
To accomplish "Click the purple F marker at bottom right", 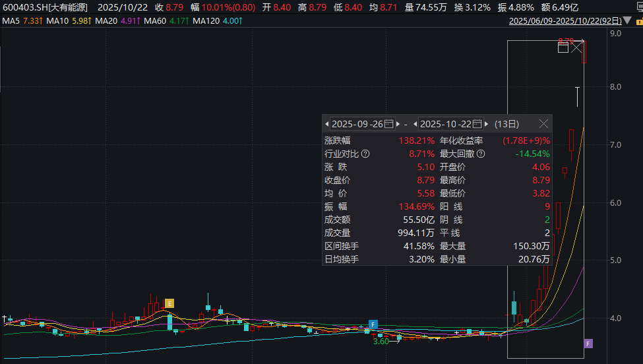I will point(588,343).
